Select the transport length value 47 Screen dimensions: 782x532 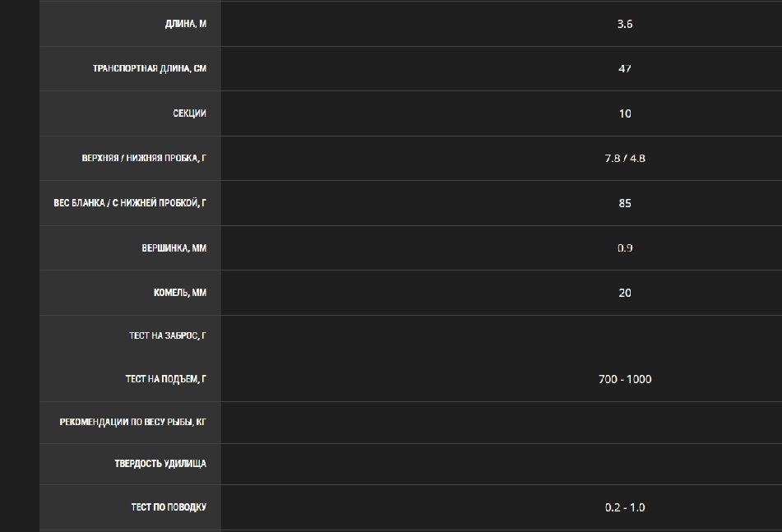[625, 69]
